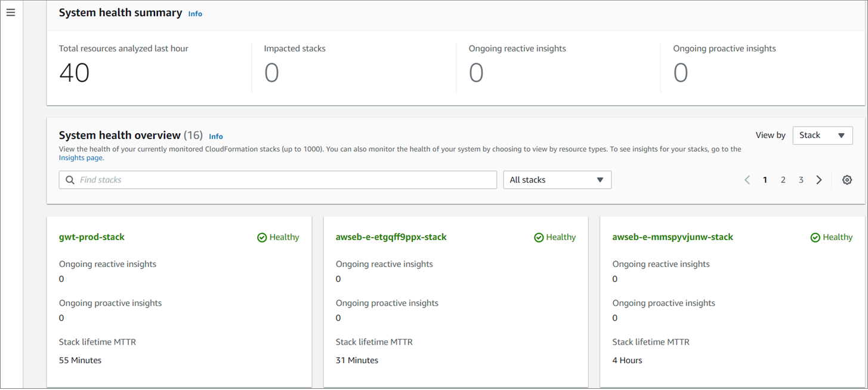Click Healthy status text on gwt-prod-stack
Screen dimensions: 868x390
coord(284,237)
